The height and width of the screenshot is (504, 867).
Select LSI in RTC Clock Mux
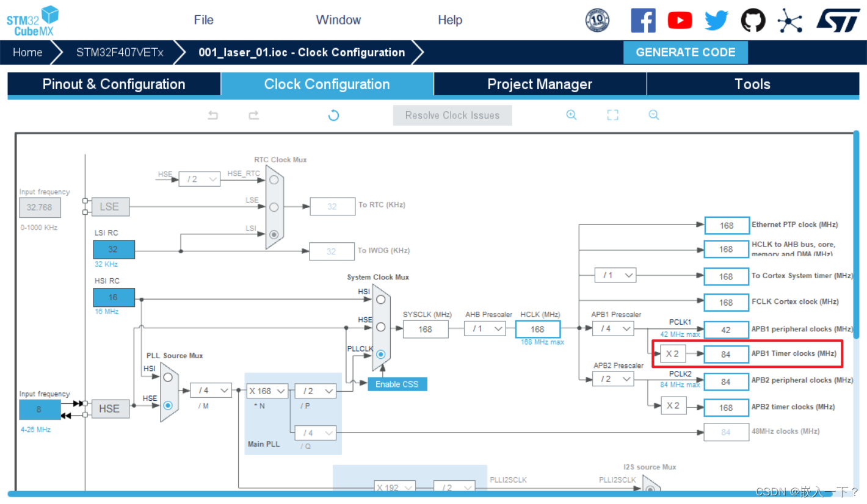click(x=274, y=234)
